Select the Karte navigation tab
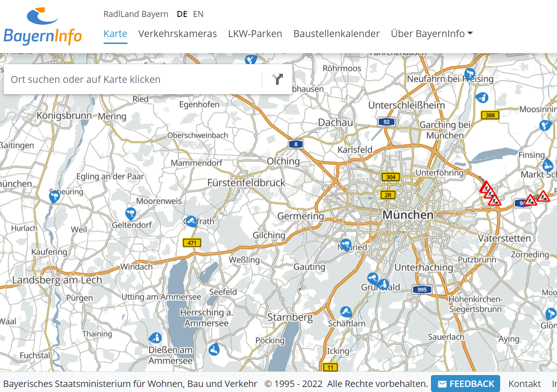 tap(115, 34)
